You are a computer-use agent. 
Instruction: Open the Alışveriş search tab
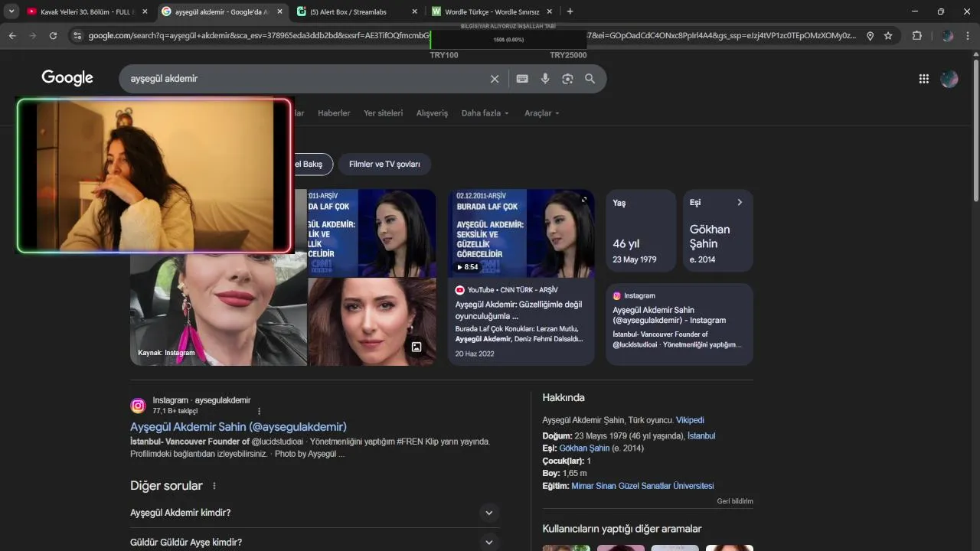[432, 113]
